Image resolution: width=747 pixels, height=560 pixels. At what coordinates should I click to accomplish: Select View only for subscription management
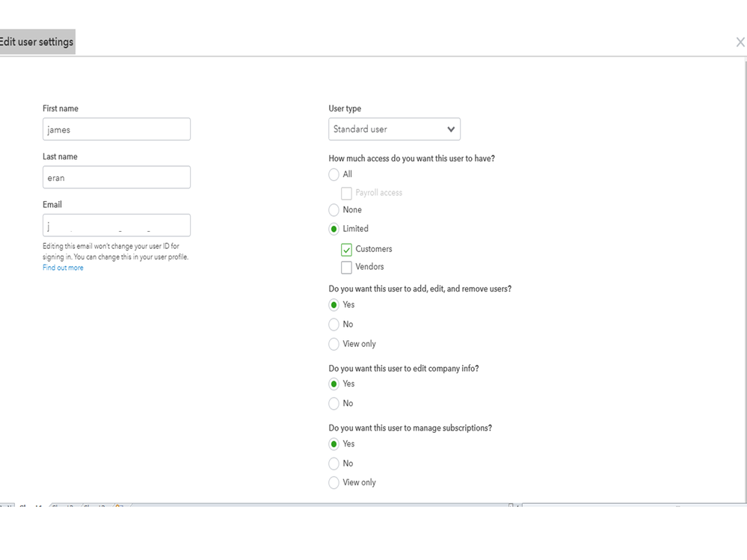pos(333,482)
